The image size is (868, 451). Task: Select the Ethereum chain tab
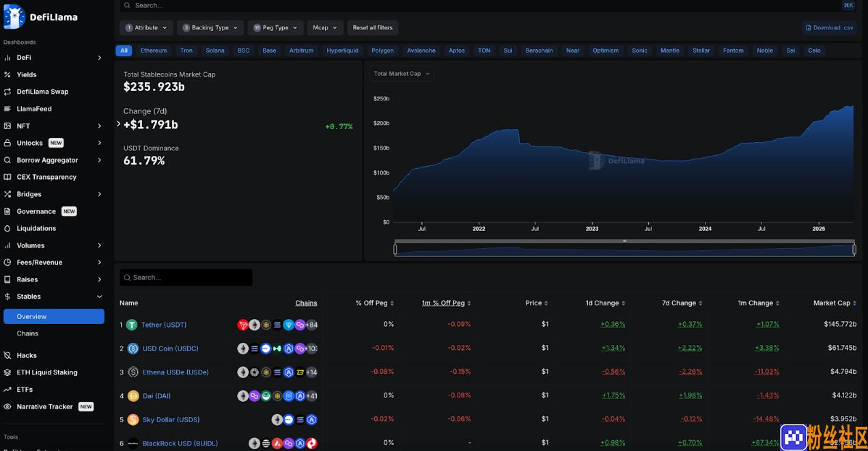[x=154, y=51]
